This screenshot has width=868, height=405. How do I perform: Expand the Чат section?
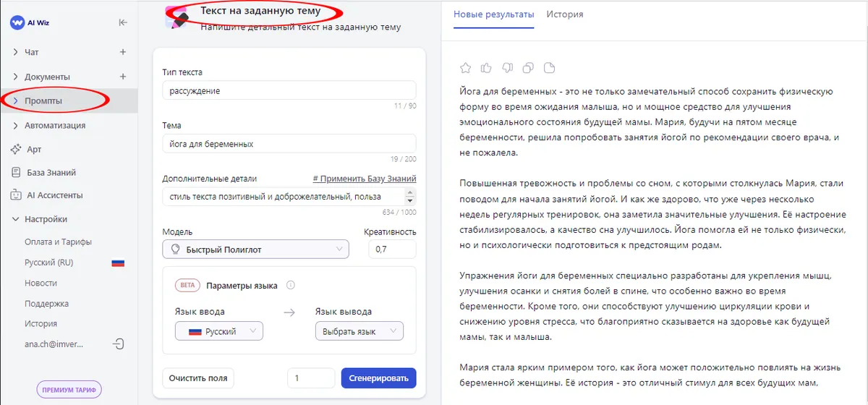pyautogui.click(x=15, y=52)
